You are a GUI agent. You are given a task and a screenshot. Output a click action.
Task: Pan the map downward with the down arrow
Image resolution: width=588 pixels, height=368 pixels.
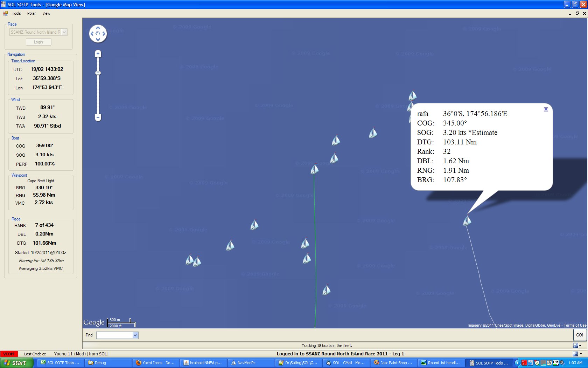tap(98, 40)
